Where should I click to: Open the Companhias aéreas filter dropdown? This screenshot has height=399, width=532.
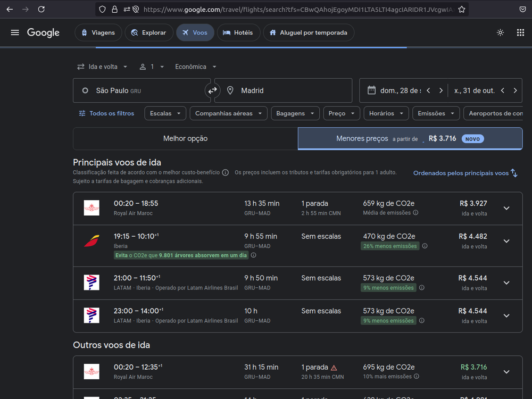point(228,113)
